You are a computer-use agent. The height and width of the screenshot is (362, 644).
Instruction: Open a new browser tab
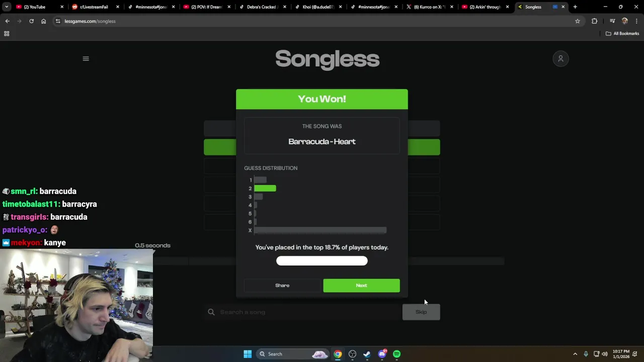(575, 7)
